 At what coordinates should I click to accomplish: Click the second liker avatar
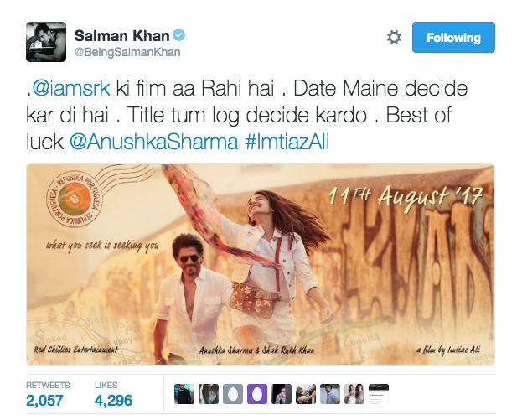click(x=209, y=394)
